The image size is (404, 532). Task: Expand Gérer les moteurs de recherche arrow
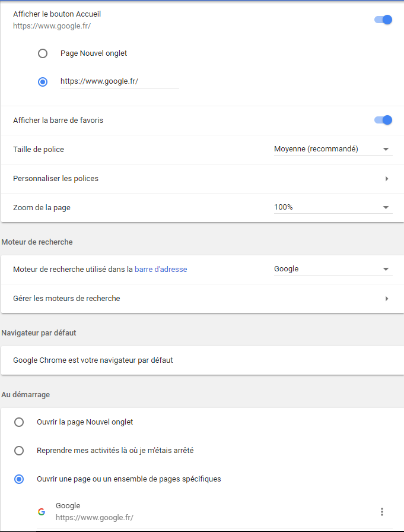point(387,299)
